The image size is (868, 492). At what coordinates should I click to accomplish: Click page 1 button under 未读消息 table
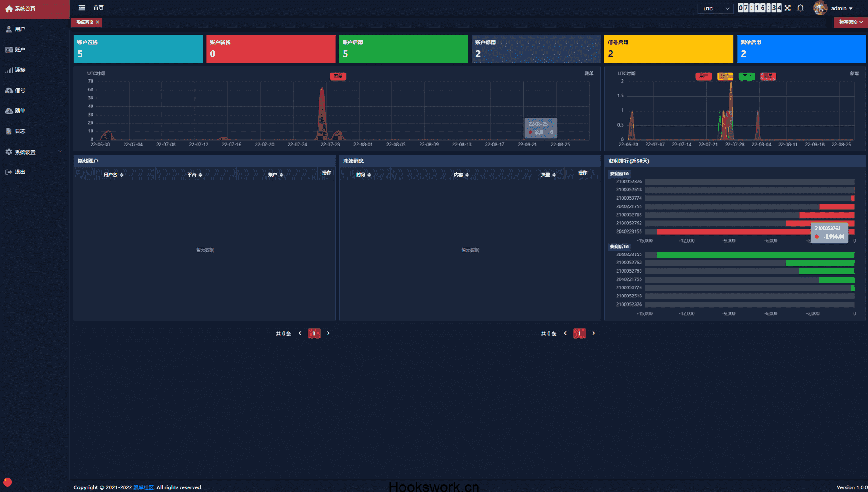pos(579,333)
